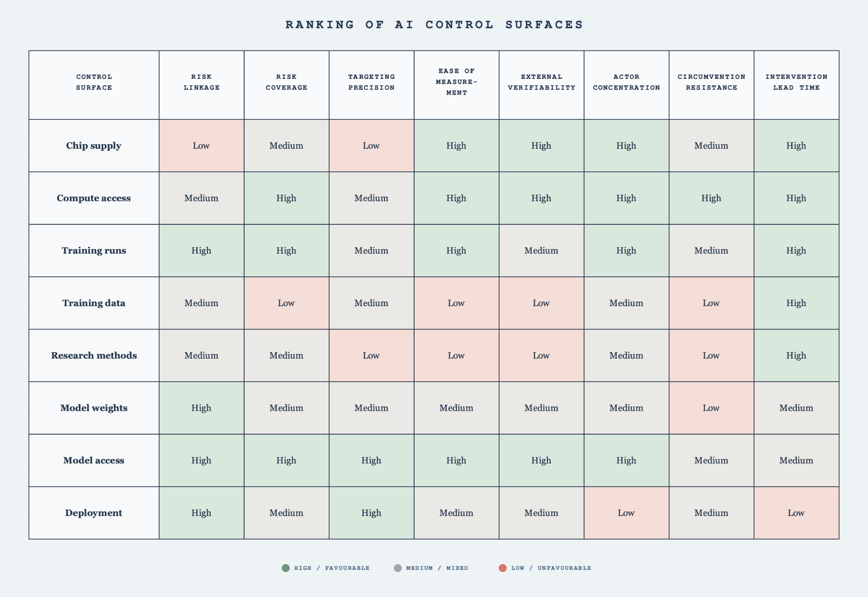The image size is (868, 597).
Task: Click the Research methods row header
Action: pos(94,355)
